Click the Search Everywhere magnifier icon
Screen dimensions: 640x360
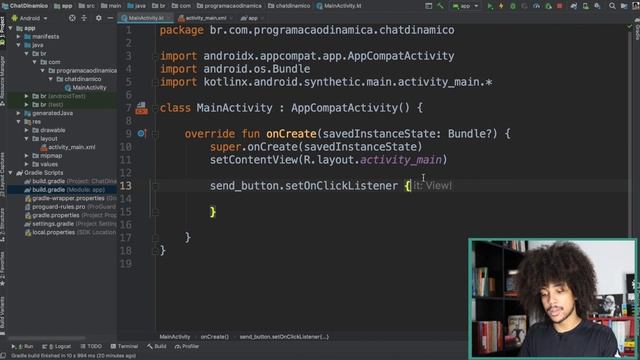coord(612,6)
